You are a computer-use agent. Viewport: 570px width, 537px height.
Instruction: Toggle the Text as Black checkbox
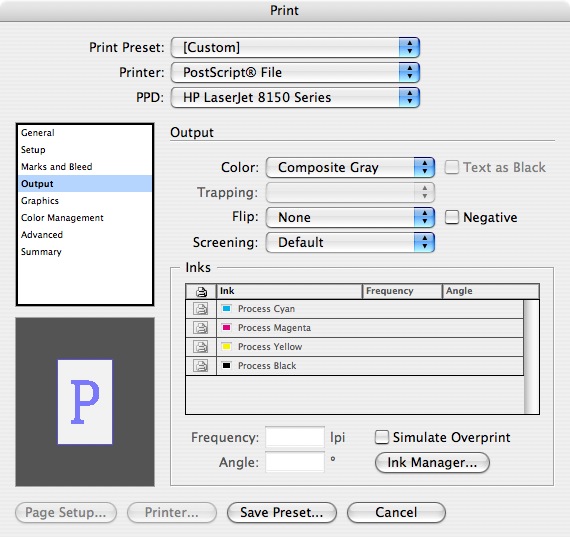[452, 167]
